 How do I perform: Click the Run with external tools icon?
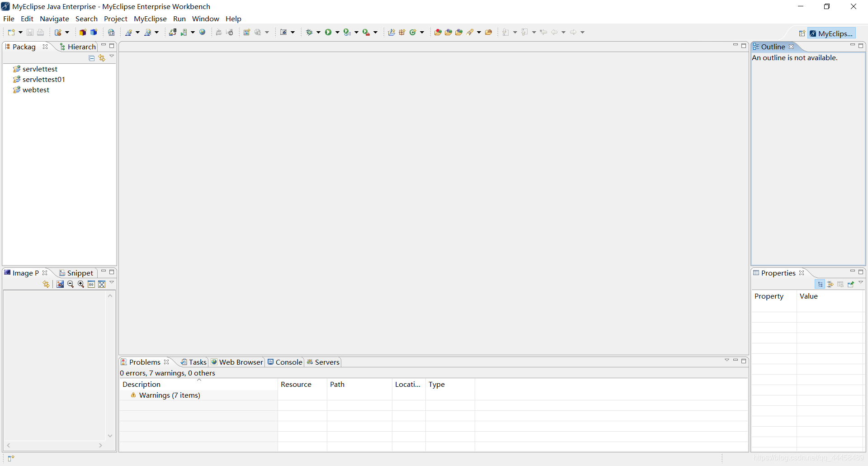point(366,32)
